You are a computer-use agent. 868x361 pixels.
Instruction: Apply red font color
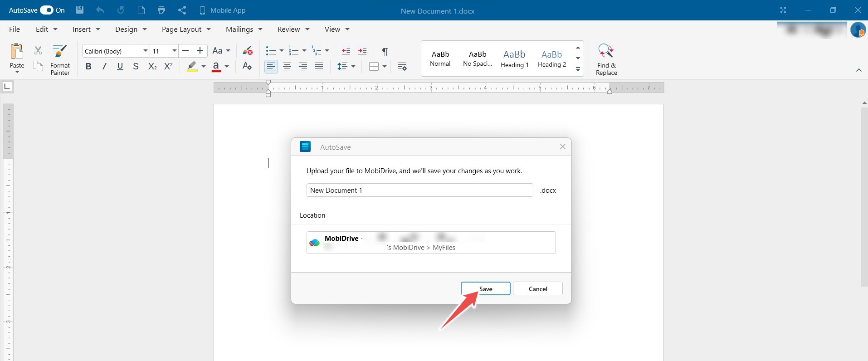coord(216,67)
